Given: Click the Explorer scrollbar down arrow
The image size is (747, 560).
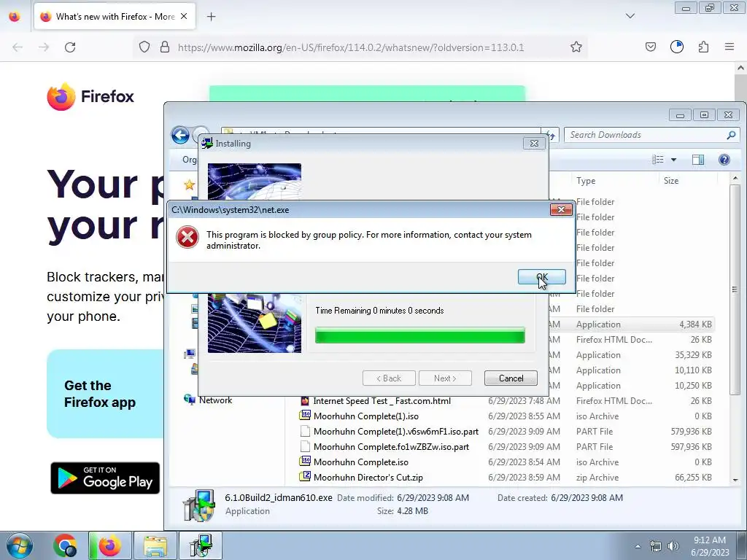Looking at the screenshot, I should 735,480.
